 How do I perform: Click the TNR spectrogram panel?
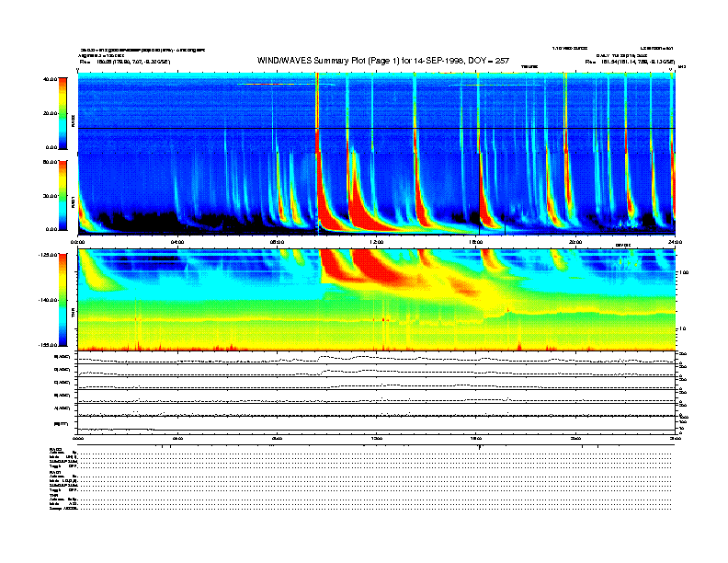tap(377, 300)
